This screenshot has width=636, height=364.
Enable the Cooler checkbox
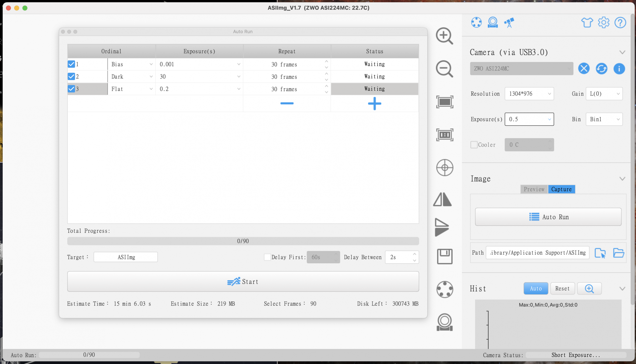pyautogui.click(x=474, y=145)
